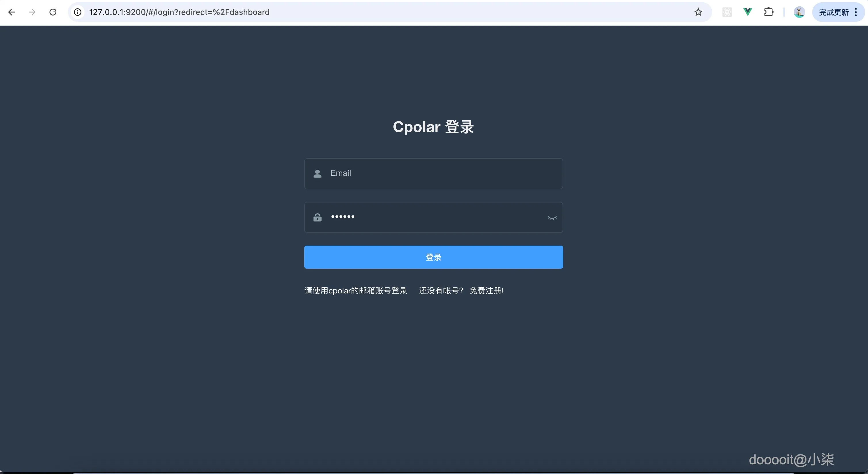Click the 完成更新 update button
This screenshot has height=474, width=868.
835,12
